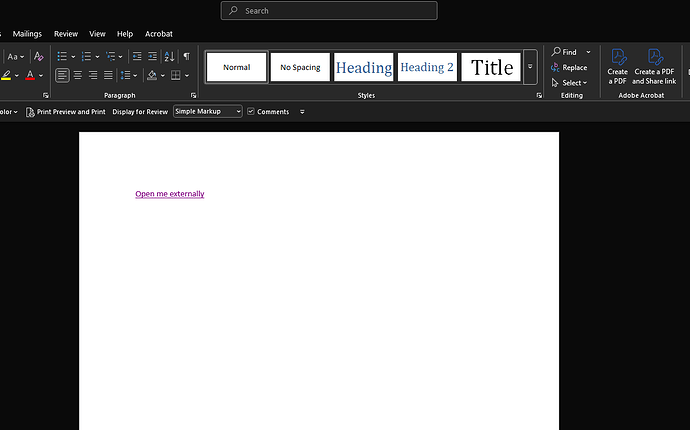Open the Select menu in Editing
Image resolution: width=690 pixels, height=430 pixels.
pos(569,83)
